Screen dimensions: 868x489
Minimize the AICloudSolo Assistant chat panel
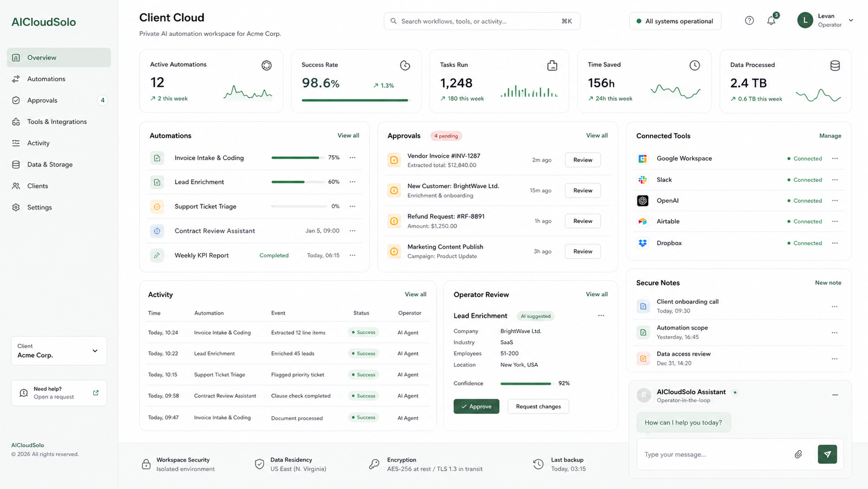coord(835,395)
